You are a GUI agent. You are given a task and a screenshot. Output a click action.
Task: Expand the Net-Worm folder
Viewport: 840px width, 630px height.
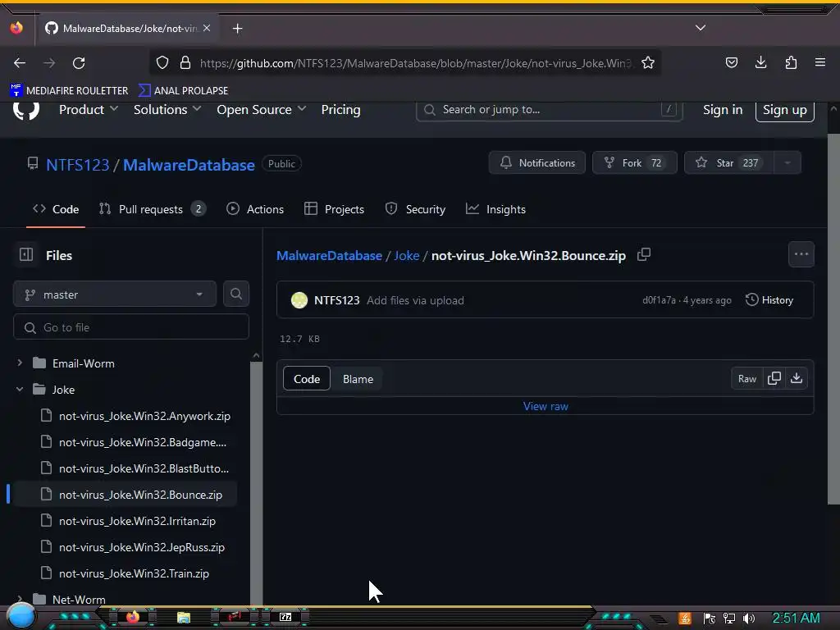click(20, 599)
